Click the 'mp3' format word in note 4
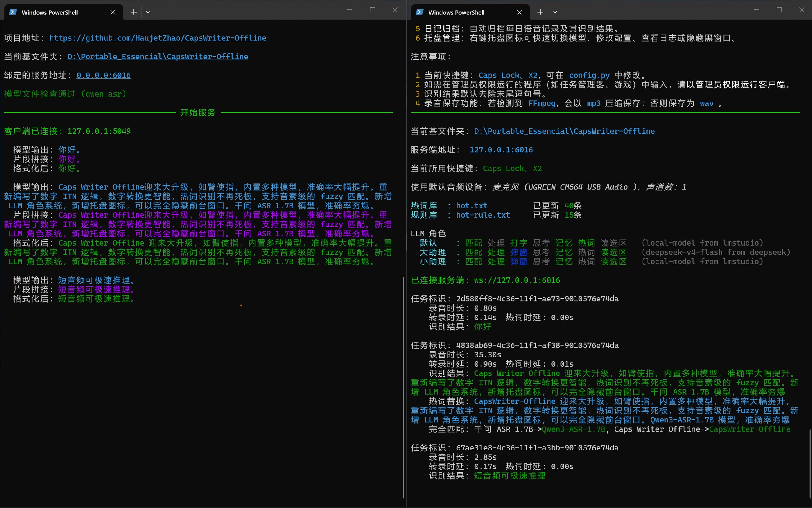This screenshot has height=508, width=812. tap(594, 103)
